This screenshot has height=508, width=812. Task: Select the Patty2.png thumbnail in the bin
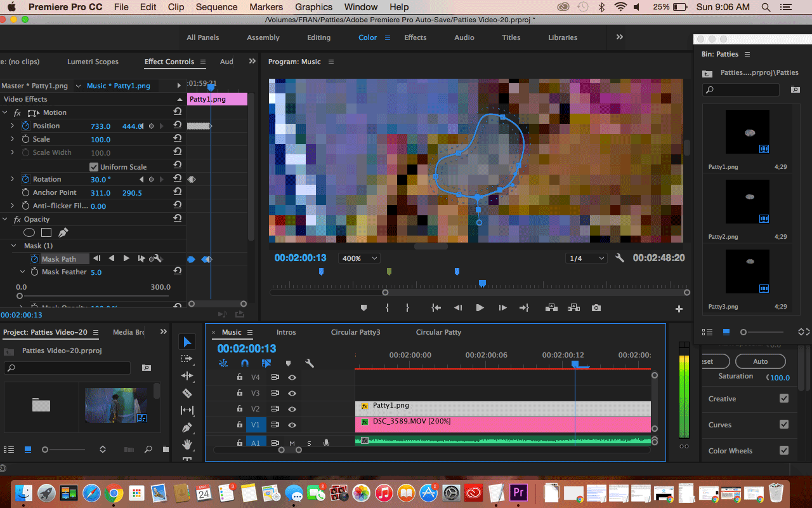(x=747, y=201)
